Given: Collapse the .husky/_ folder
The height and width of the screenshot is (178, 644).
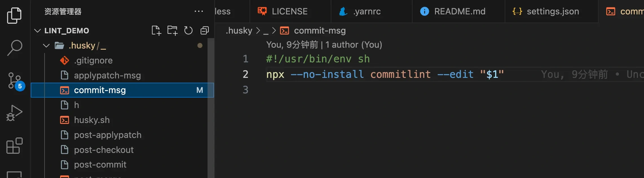Looking at the screenshot, I should (46, 45).
